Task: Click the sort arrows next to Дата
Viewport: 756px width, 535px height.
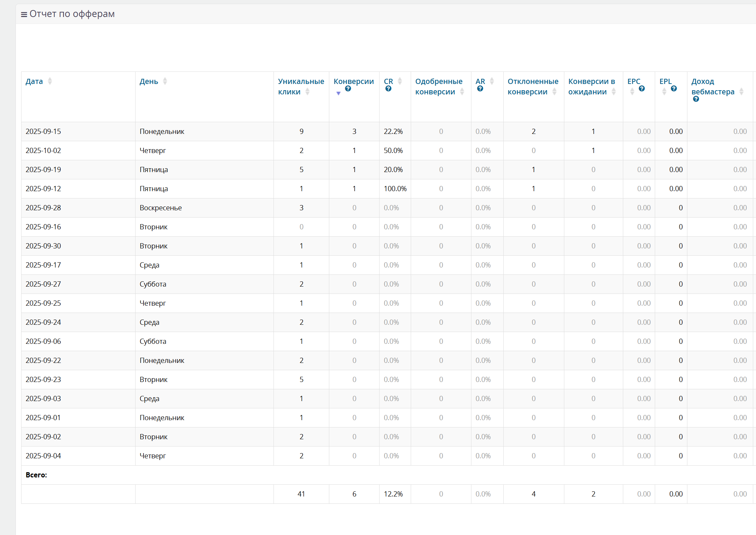Action: pyautogui.click(x=50, y=81)
